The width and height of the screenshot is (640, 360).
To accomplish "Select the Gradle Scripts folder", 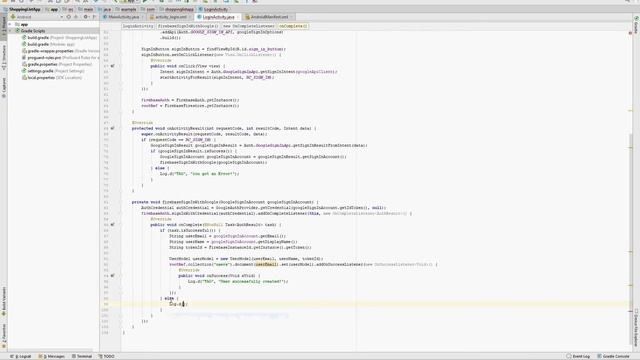I will pyautogui.click(x=33, y=31).
